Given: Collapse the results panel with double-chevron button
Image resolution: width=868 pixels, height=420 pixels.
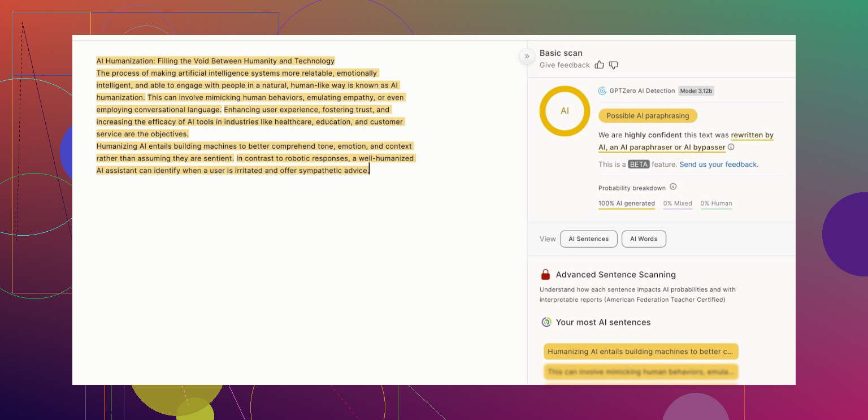Looking at the screenshot, I should pos(527,56).
